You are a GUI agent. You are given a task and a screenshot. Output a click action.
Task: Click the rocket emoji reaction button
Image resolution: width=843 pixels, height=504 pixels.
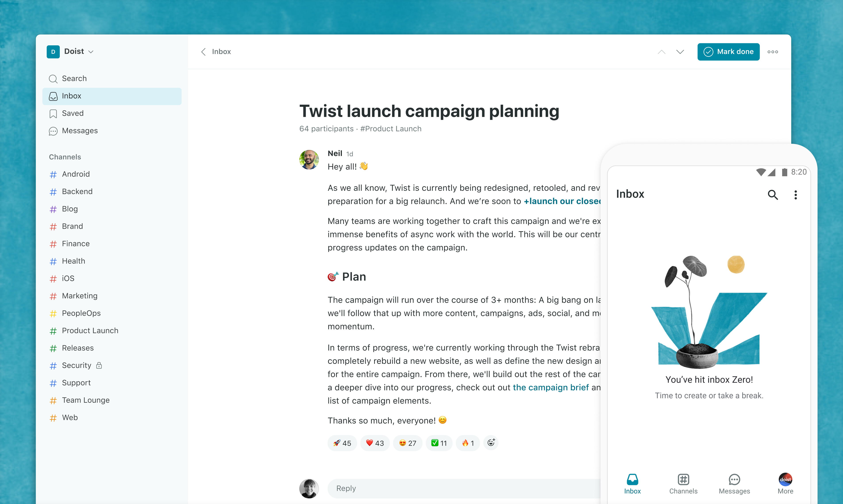pos(341,443)
